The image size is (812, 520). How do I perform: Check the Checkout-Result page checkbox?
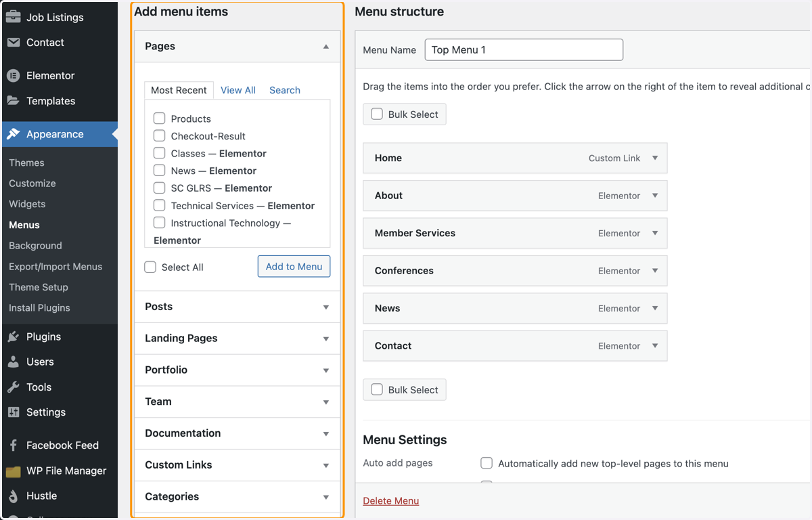tap(160, 135)
